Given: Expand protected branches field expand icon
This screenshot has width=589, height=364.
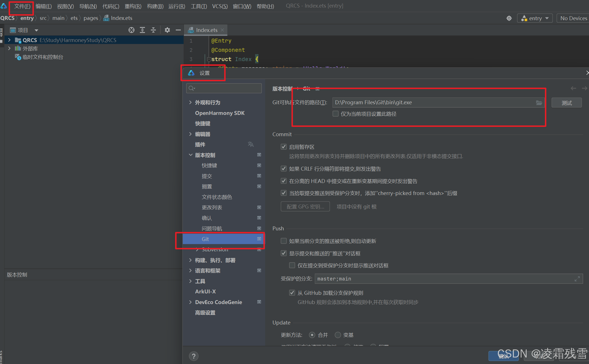Looking at the screenshot, I should (x=577, y=279).
